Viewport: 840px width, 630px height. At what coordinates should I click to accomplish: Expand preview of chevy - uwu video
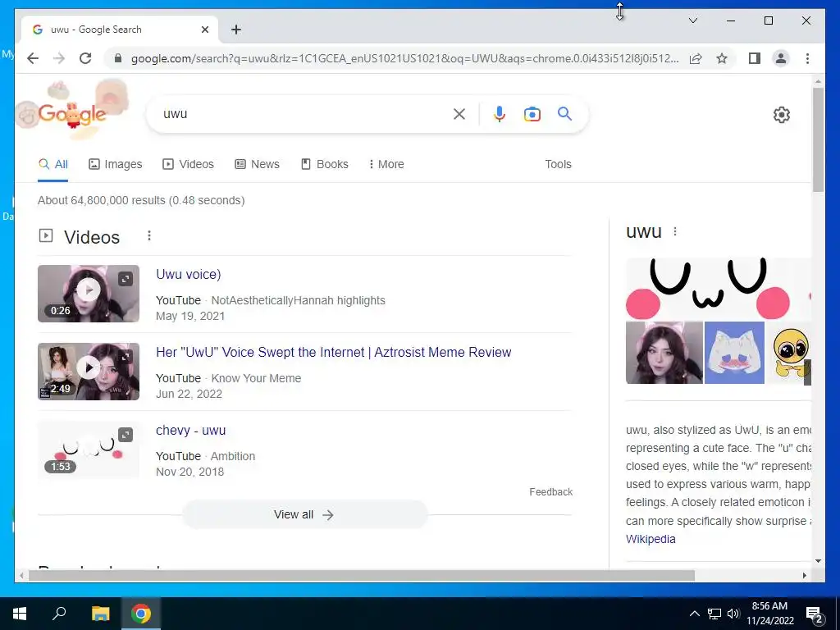click(x=126, y=435)
